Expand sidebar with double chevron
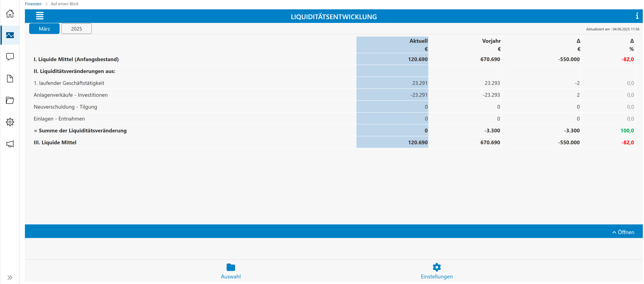 point(10,277)
